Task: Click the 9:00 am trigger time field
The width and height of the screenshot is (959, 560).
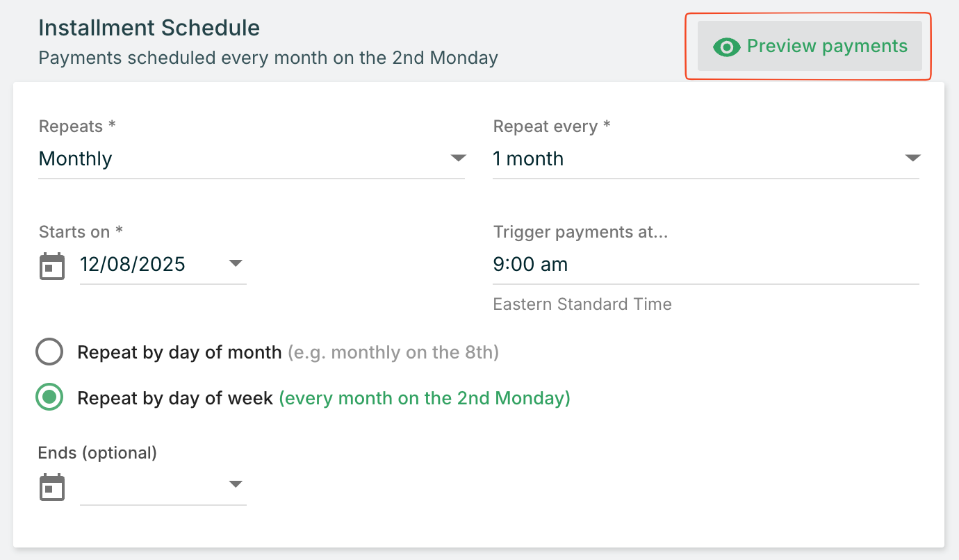Action: coord(531,264)
